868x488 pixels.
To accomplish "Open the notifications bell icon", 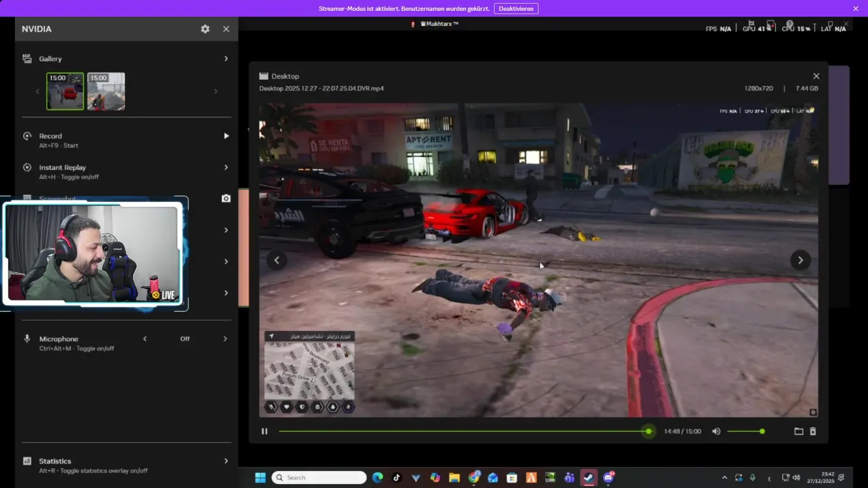I will click(x=842, y=478).
